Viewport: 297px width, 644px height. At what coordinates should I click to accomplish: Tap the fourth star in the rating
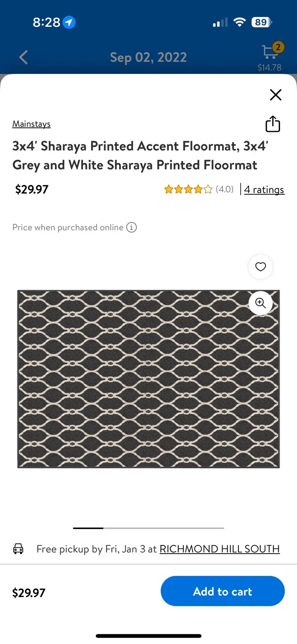pyautogui.click(x=198, y=189)
